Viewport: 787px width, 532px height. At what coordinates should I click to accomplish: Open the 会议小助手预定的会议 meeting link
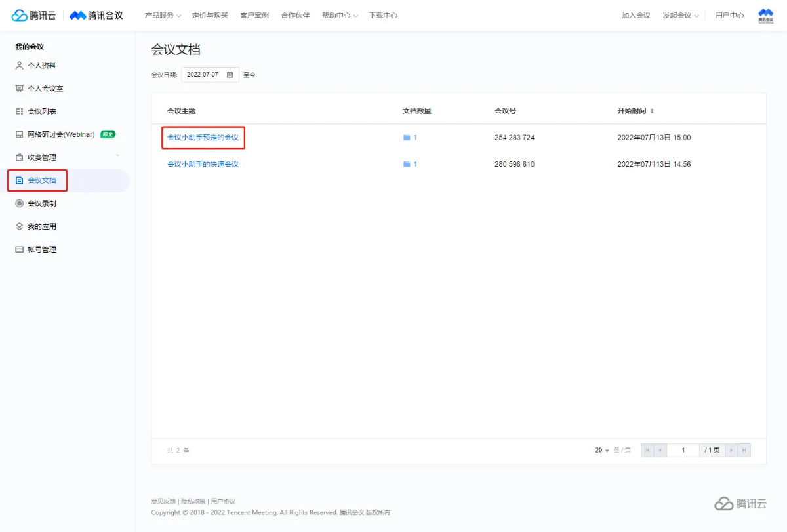[203, 138]
